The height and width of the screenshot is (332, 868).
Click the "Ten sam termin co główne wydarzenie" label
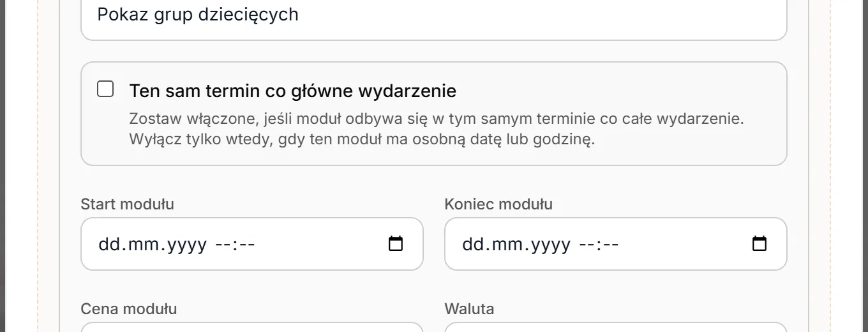tap(293, 91)
